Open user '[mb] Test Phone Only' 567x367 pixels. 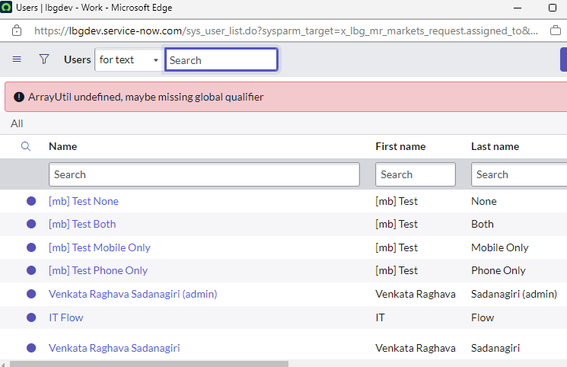click(x=98, y=270)
